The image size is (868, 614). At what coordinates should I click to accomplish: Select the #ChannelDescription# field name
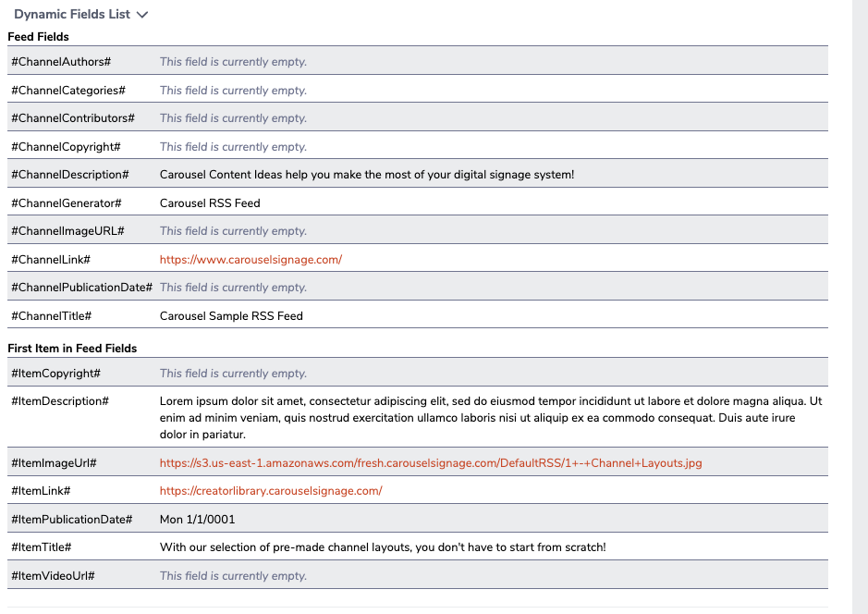click(x=69, y=175)
